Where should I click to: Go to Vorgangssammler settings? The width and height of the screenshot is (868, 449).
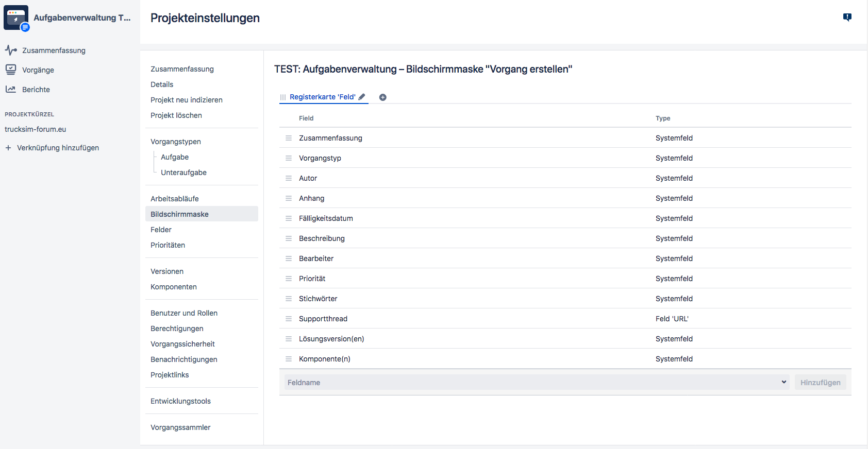pyautogui.click(x=180, y=427)
